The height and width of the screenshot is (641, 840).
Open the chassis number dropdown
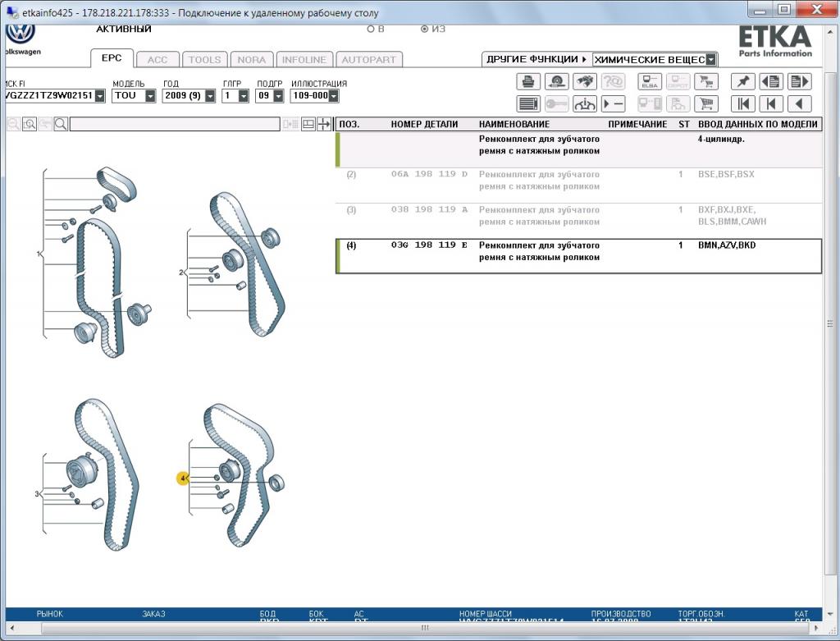(x=100, y=96)
